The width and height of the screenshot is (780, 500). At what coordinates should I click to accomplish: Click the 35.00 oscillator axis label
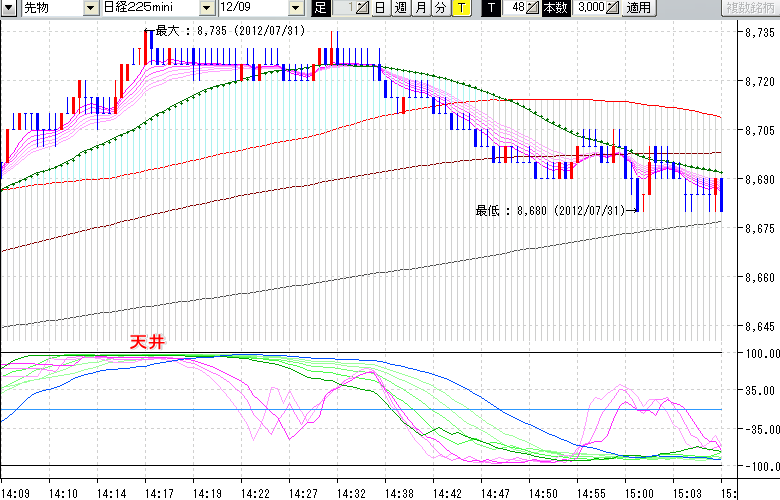pos(760,391)
